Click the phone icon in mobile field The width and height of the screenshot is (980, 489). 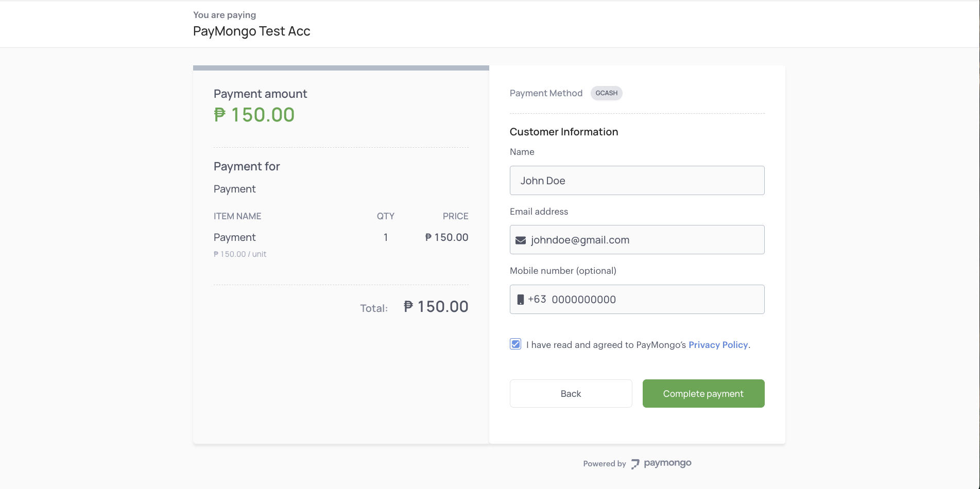click(x=520, y=300)
